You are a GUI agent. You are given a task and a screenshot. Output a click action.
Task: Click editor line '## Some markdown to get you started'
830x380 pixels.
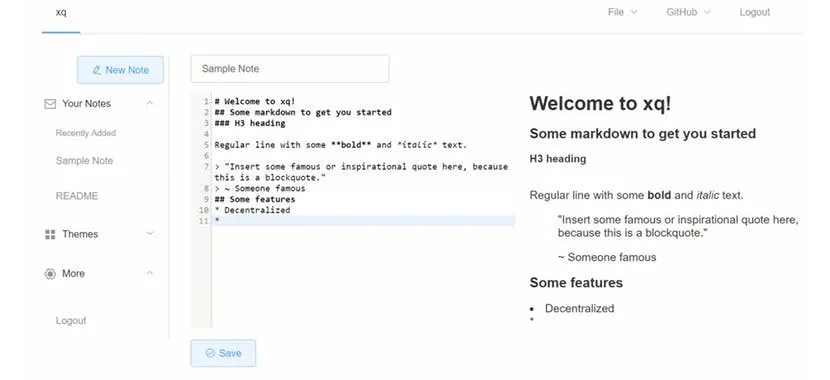point(303,112)
